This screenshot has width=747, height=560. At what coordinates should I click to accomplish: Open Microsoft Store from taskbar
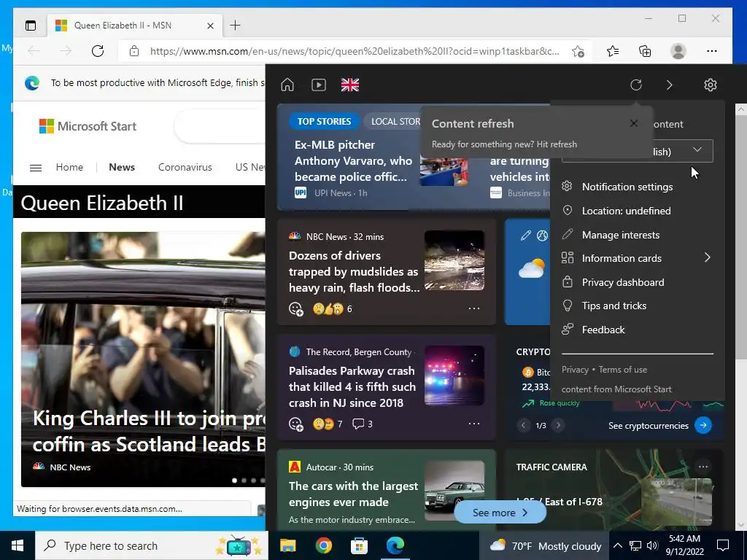pos(359,545)
